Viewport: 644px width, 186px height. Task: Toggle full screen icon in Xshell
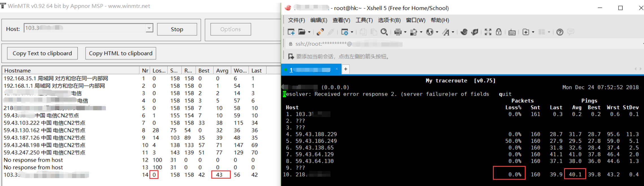(488, 32)
